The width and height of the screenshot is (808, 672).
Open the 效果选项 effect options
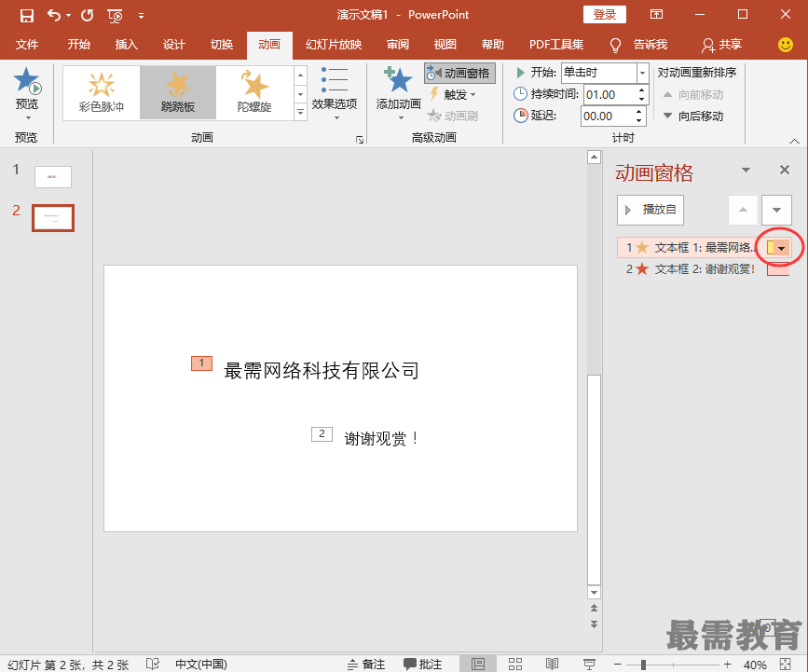[x=335, y=93]
